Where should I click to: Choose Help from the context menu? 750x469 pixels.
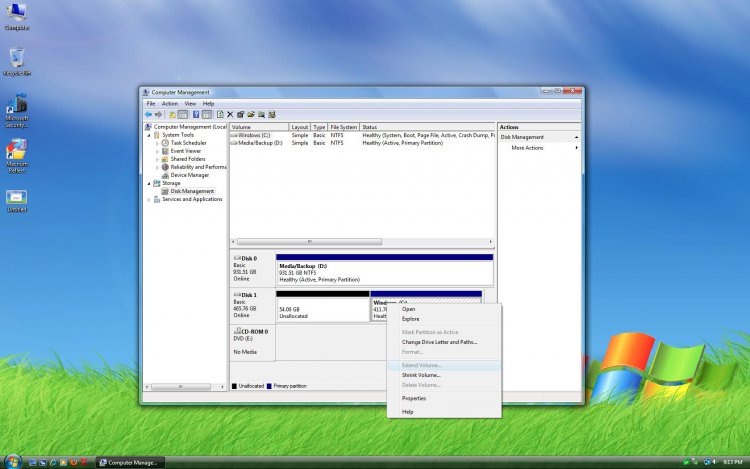point(444,412)
